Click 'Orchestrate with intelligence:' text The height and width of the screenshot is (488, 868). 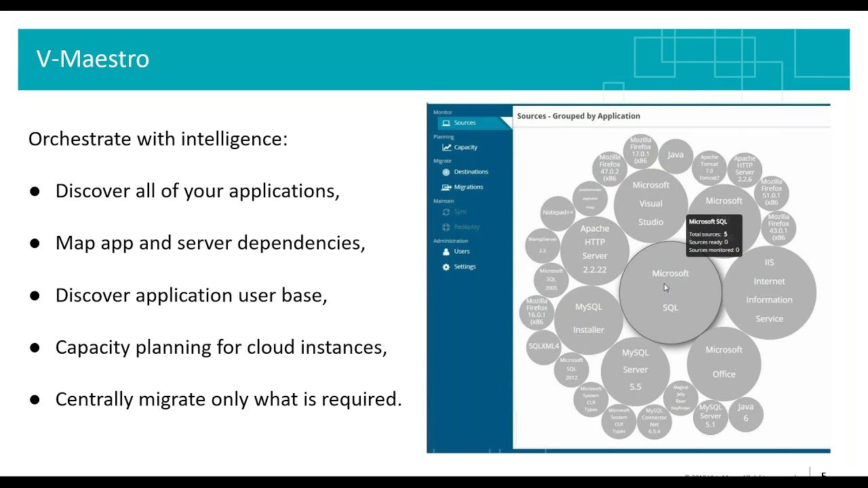click(158, 139)
